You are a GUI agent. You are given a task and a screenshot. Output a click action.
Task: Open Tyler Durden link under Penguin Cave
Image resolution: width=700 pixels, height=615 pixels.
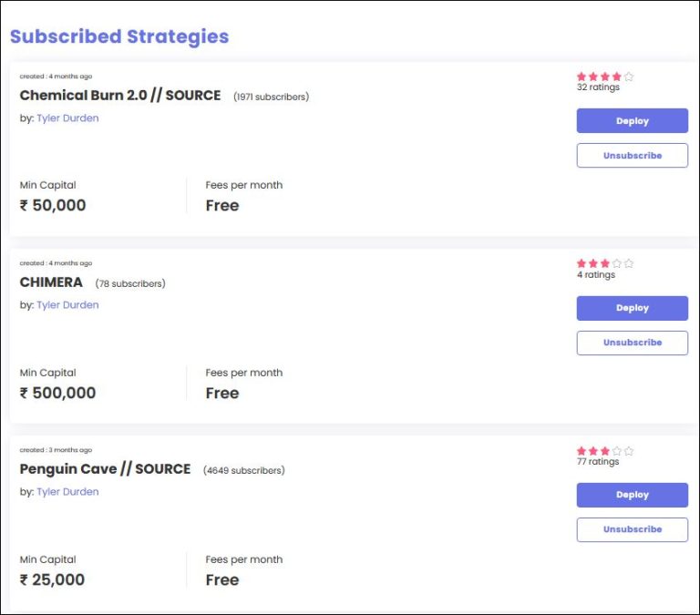tap(67, 492)
